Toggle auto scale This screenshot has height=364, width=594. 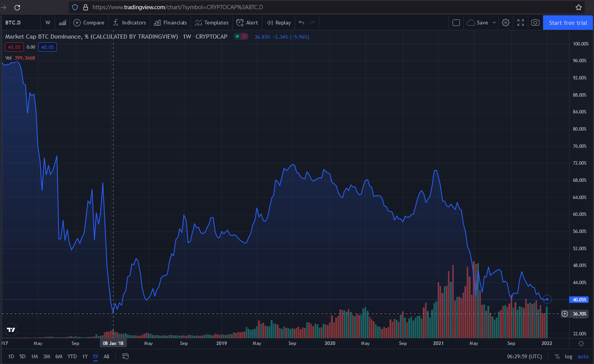[x=583, y=356]
